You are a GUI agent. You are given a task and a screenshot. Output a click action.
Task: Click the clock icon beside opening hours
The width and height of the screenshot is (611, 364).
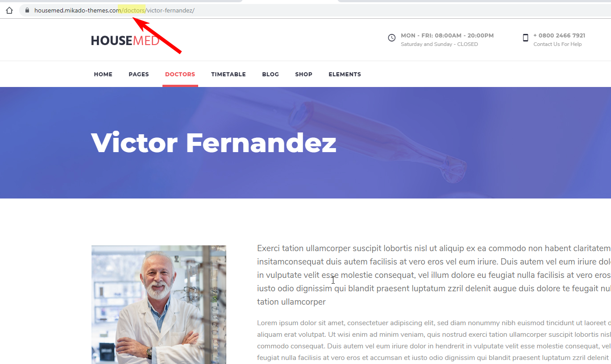pos(391,38)
